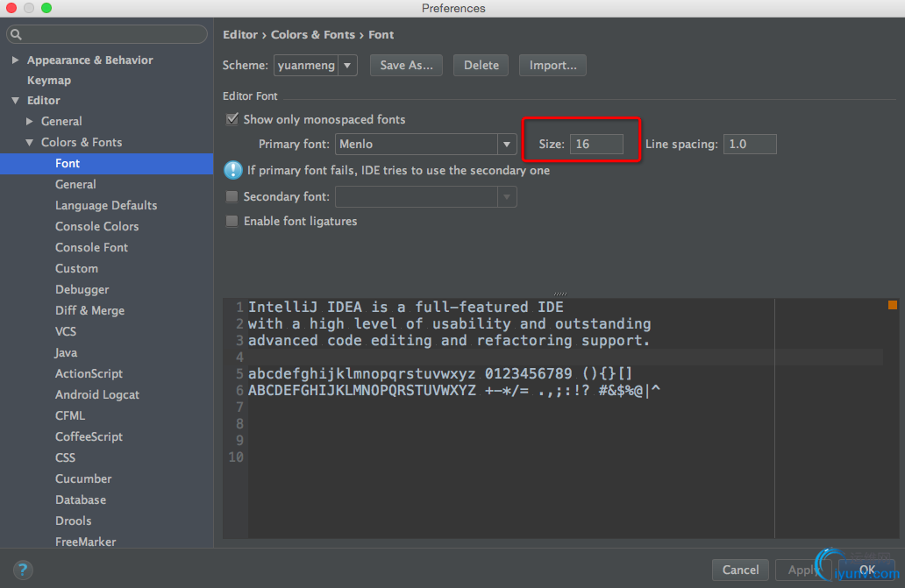The image size is (905, 588).
Task: Click Editor in the breadcrumb path
Action: point(240,34)
